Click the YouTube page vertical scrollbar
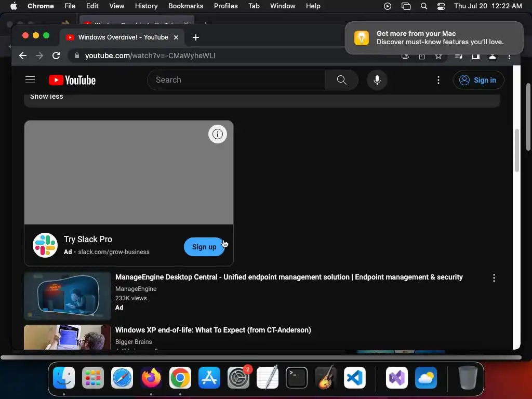532x399 pixels. tap(517, 150)
